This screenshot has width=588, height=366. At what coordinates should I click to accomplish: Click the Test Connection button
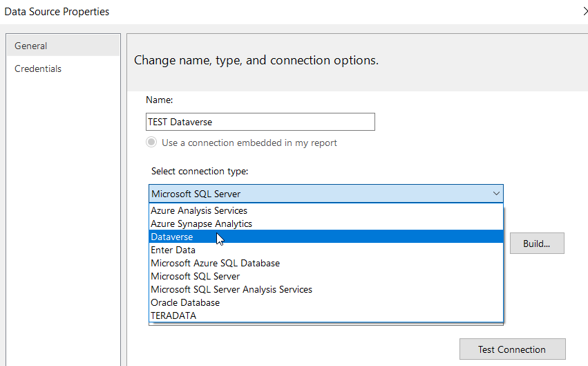(x=512, y=349)
